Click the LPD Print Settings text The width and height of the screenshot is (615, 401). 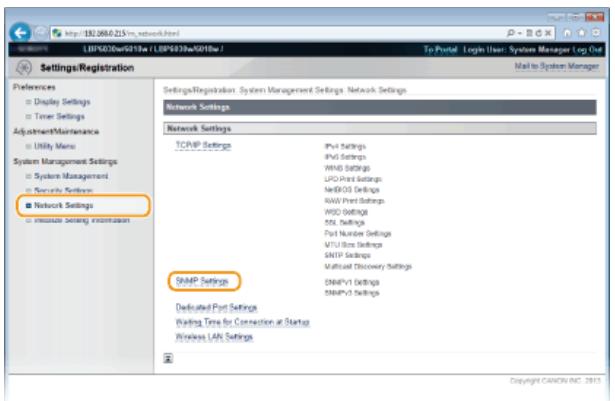point(353,179)
